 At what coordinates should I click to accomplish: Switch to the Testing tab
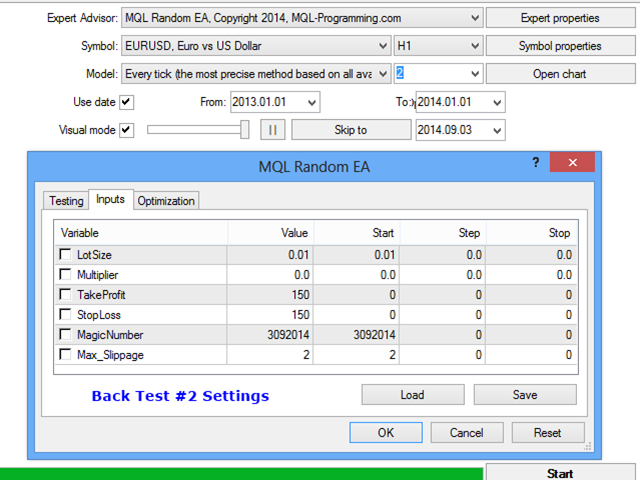(x=66, y=201)
